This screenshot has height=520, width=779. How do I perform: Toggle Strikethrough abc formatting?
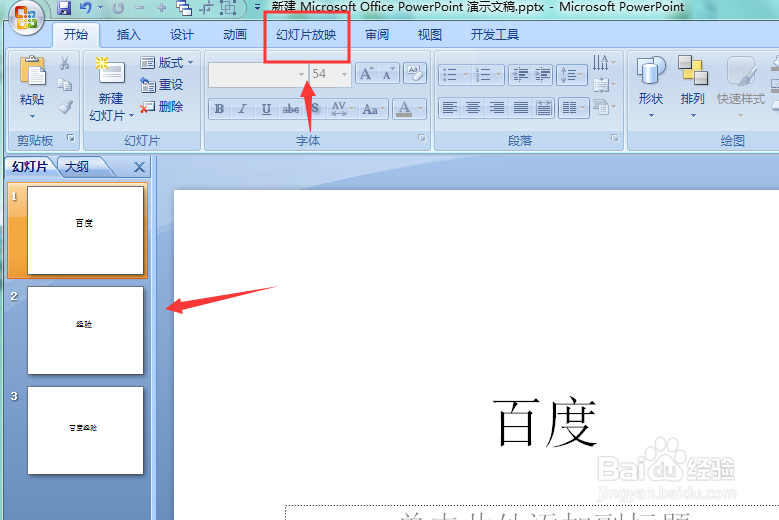tap(291, 109)
